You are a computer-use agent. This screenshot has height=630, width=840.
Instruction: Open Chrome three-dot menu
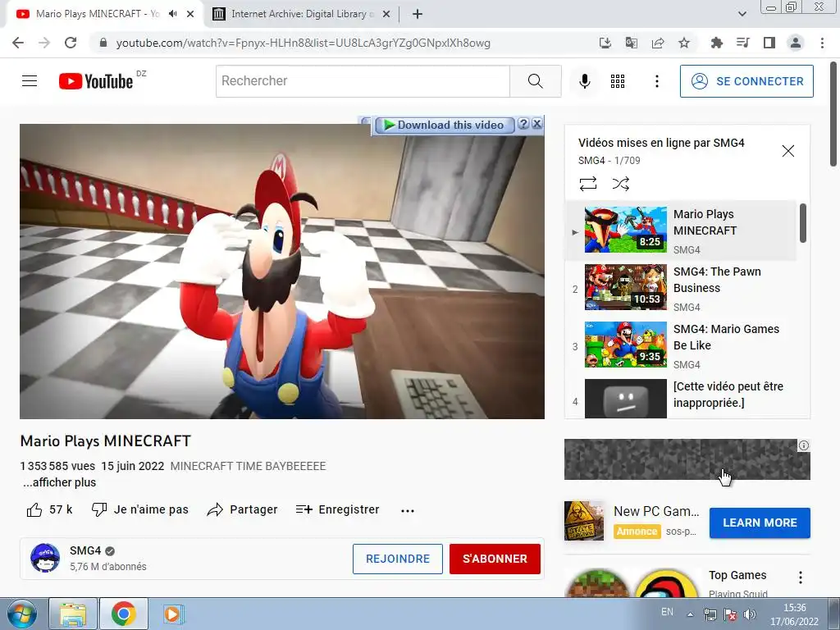coord(822,43)
